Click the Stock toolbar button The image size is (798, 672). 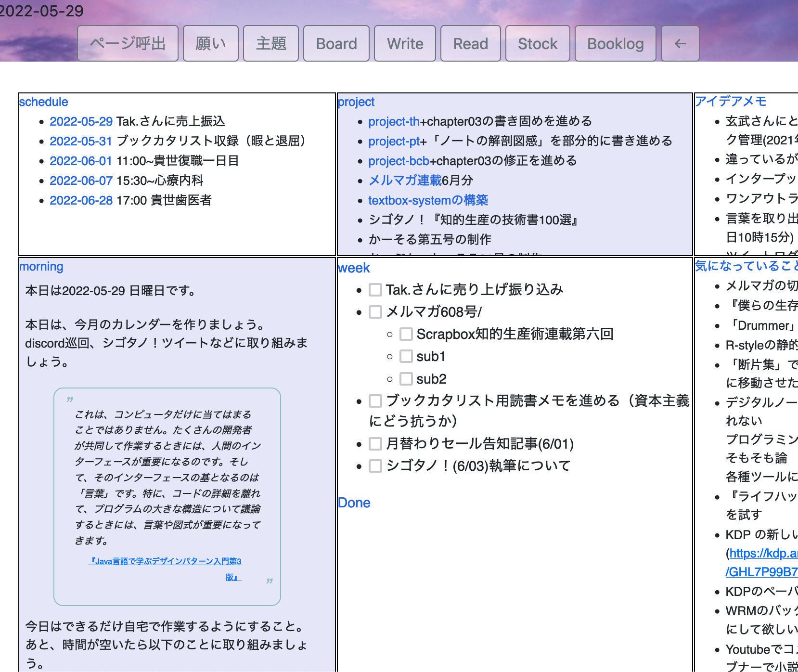pyautogui.click(x=537, y=43)
